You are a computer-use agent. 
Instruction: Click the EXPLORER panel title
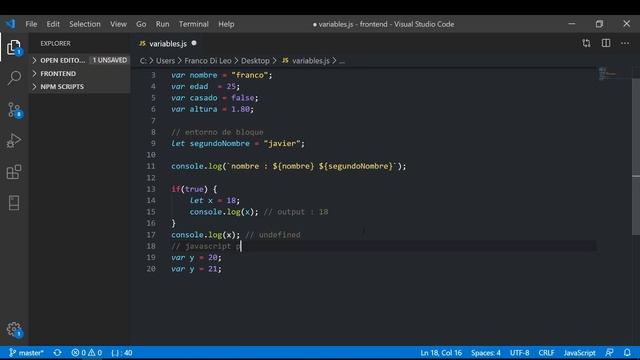(x=56, y=43)
